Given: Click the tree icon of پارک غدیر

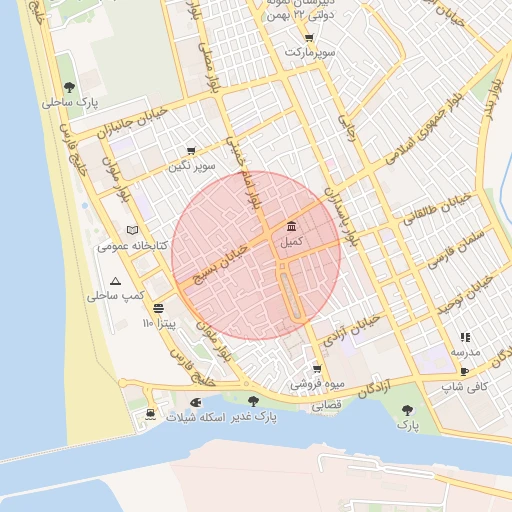Looking at the screenshot, I should 253,401.
